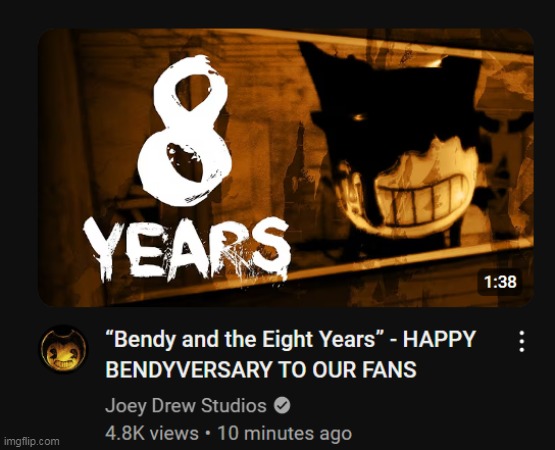Click Bendy's toothy grin
This screenshot has height=450, width=555.
pyautogui.click(x=425, y=198)
